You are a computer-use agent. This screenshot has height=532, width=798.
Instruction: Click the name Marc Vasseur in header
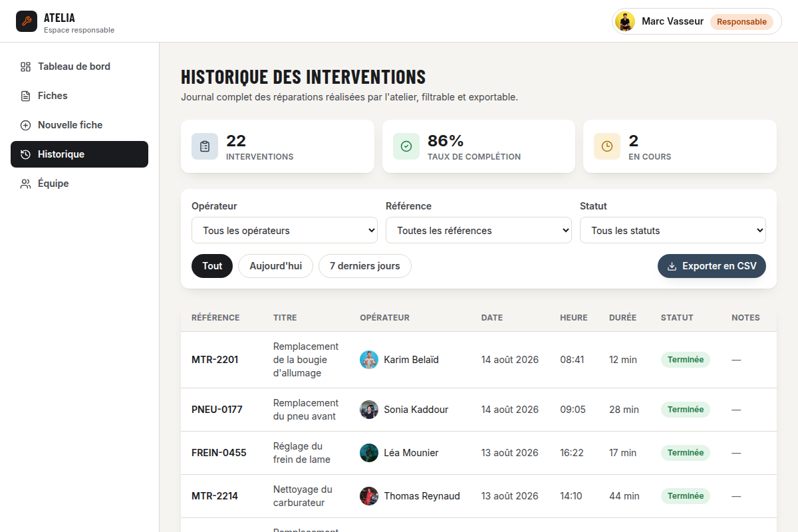(672, 21)
